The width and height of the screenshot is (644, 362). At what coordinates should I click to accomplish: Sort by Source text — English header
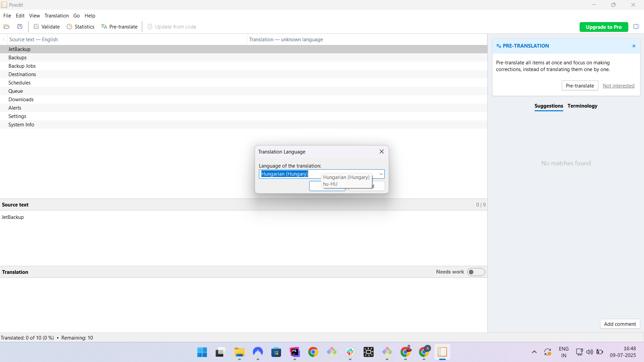point(127,40)
